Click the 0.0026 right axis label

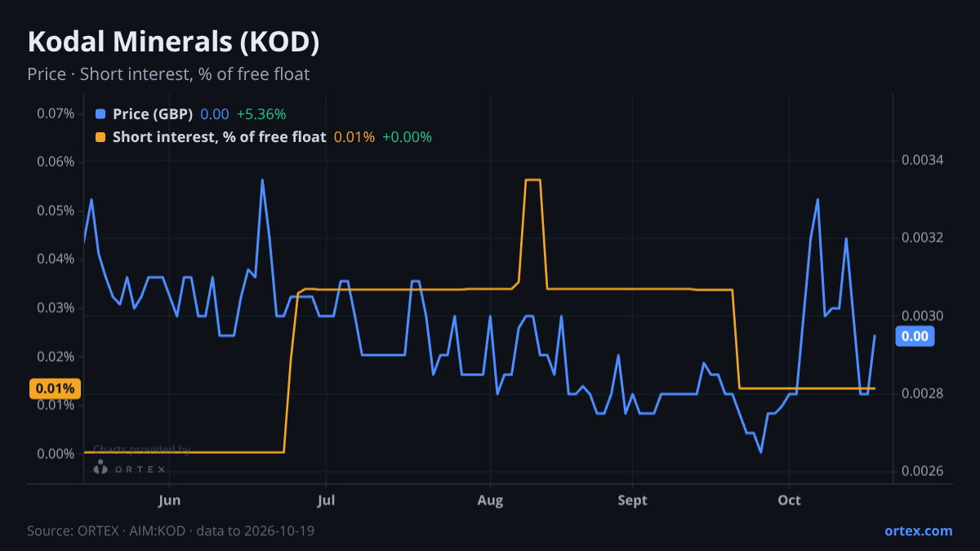[922, 472]
